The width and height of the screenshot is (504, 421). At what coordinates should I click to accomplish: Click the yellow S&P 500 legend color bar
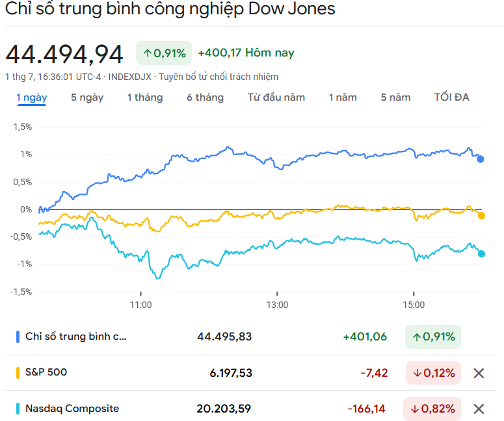click(x=18, y=373)
